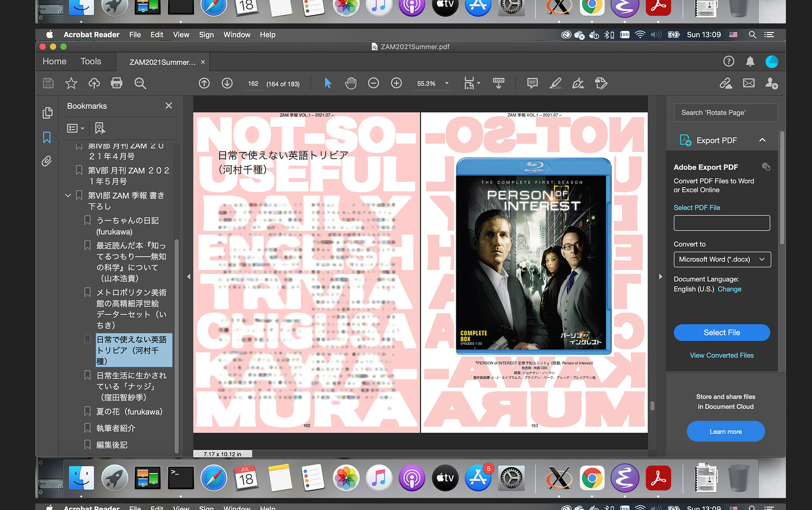This screenshot has width=812, height=510.
Task: Click the Save file icon
Action: coord(48,83)
